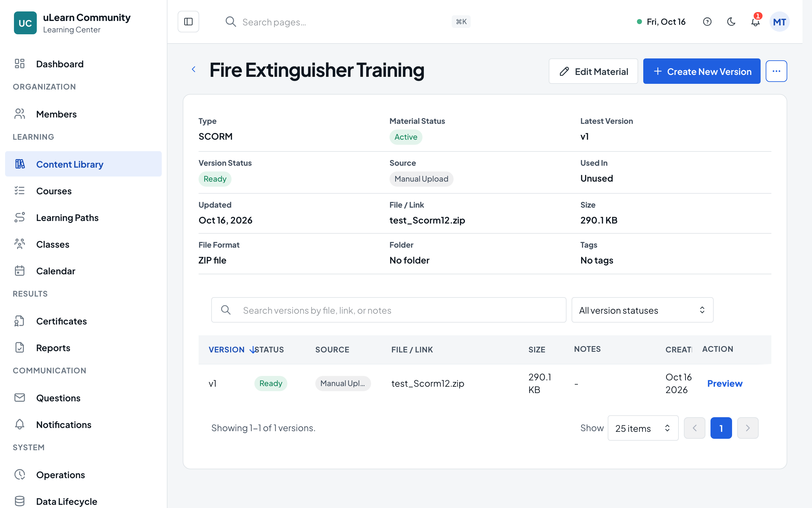This screenshot has height=508, width=812.
Task: Open the notifications bell with badge
Action: tap(755, 22)
